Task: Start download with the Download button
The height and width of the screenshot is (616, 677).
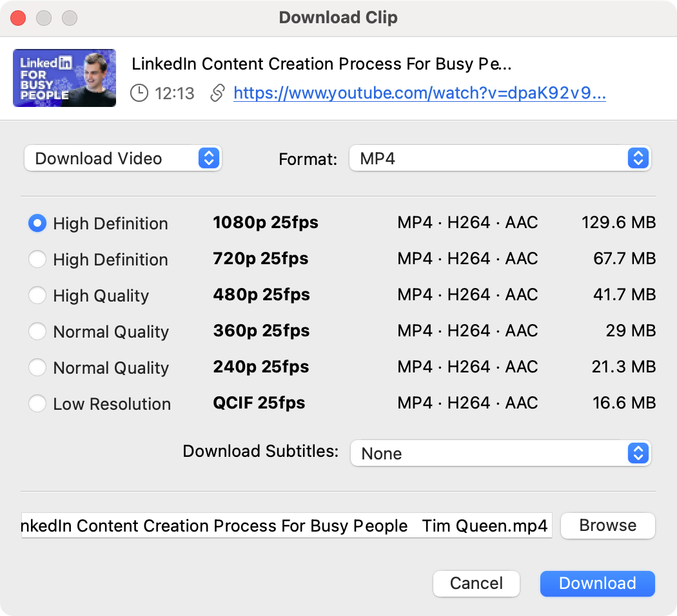Action: pos(597,583)
